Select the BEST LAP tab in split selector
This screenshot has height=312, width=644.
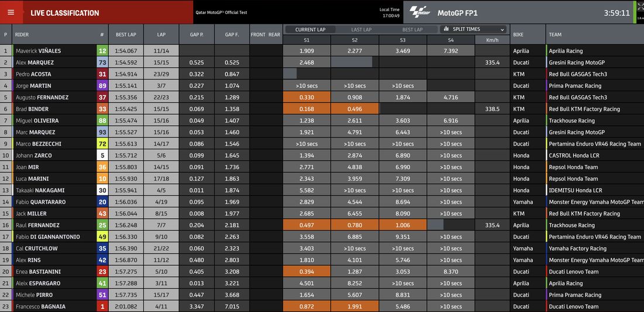[412, 29]
